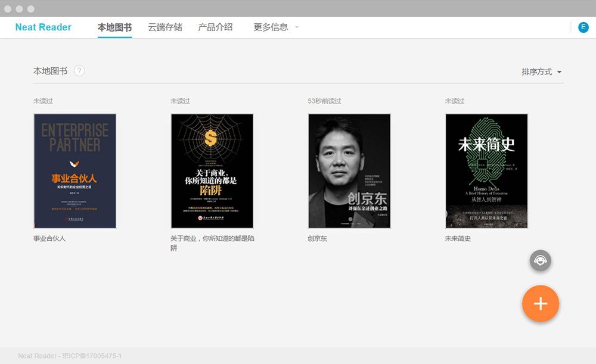
Task: Open the 排序方式 sort dropdown
Action: coord(541,72)
